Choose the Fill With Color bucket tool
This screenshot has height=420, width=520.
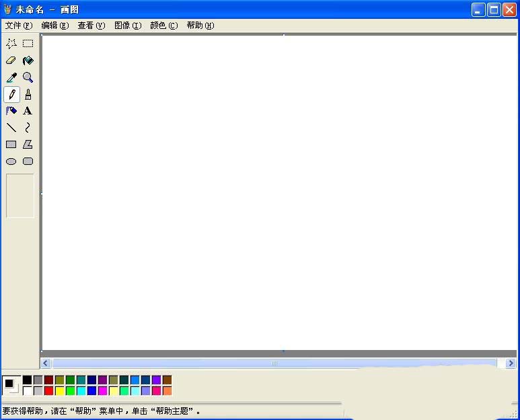[28, 61]
